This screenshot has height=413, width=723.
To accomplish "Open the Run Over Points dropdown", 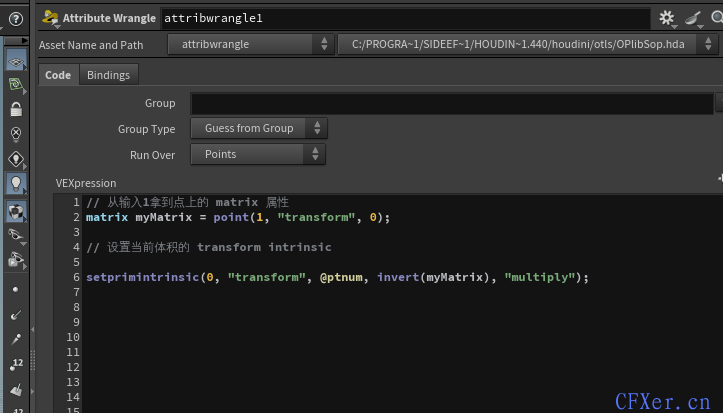I will click(258, 155).
